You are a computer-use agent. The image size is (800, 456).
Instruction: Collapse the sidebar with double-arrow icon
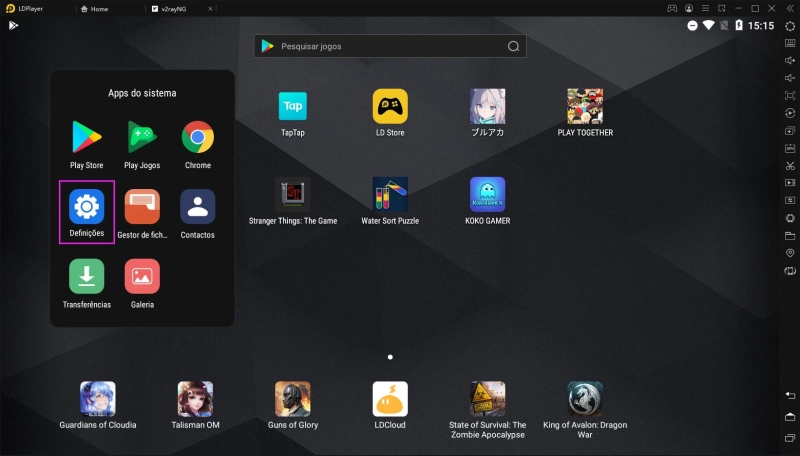(790, 9)
